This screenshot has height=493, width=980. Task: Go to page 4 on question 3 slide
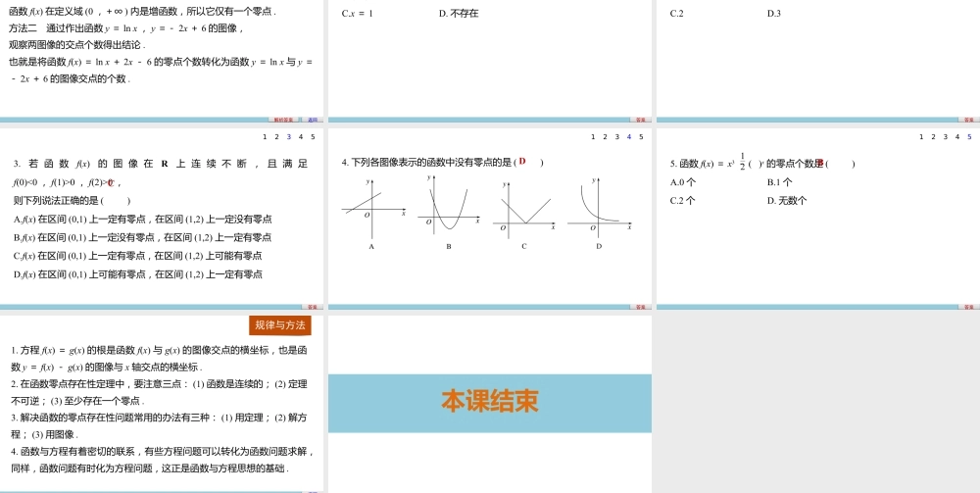click(x=301, y=137)
